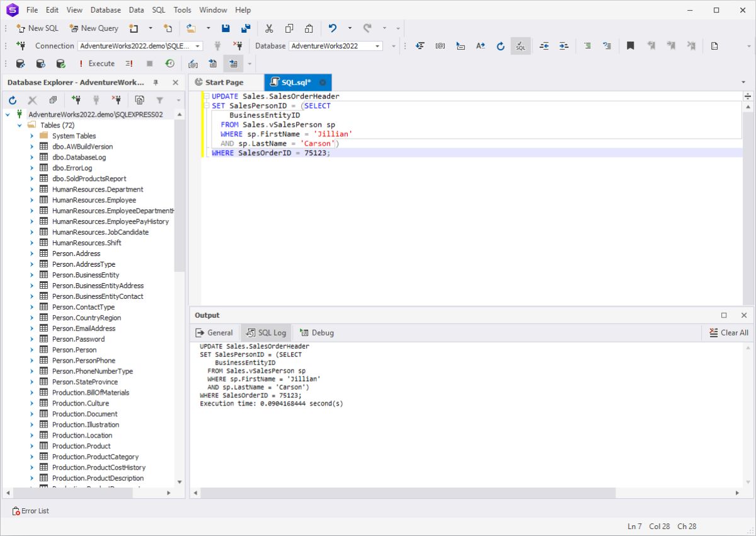This screenshot has height=536, width=756.
Task: Click the Increase indent toolbar icon
Action: tap(563, 46)
